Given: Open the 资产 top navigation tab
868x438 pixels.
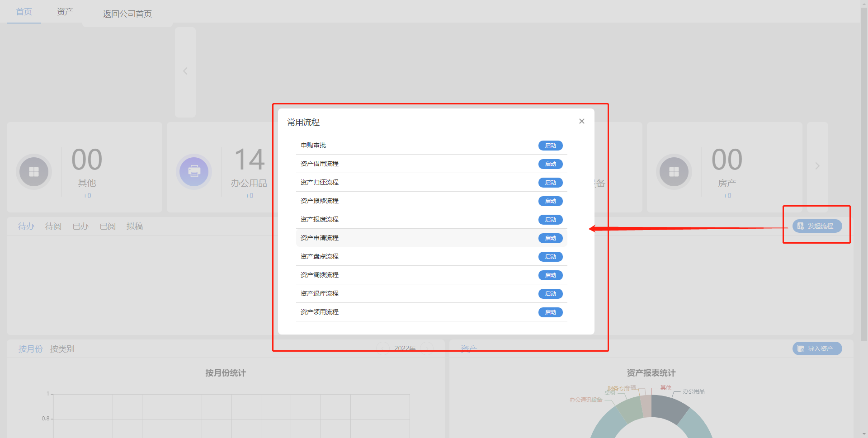Looking at the screenshot, I should point(65,12).
